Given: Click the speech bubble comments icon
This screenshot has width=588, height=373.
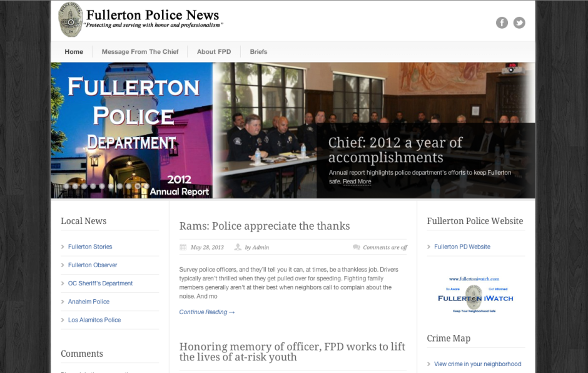Looking at the screenshot, I should pos(356,247).
